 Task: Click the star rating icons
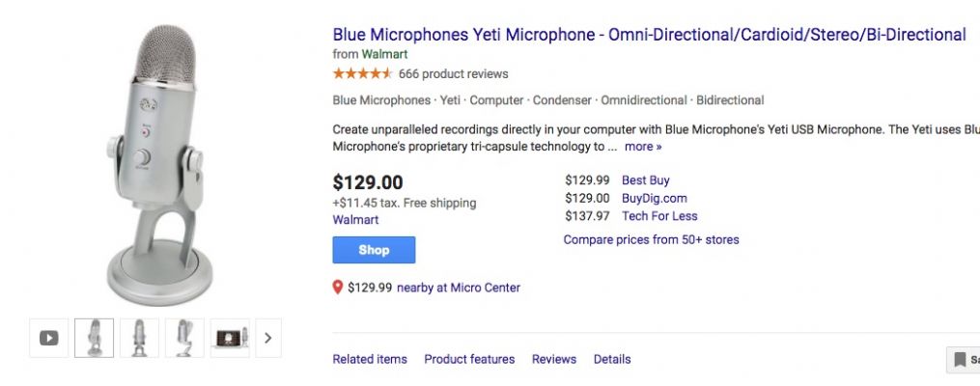tap(362, 73)
